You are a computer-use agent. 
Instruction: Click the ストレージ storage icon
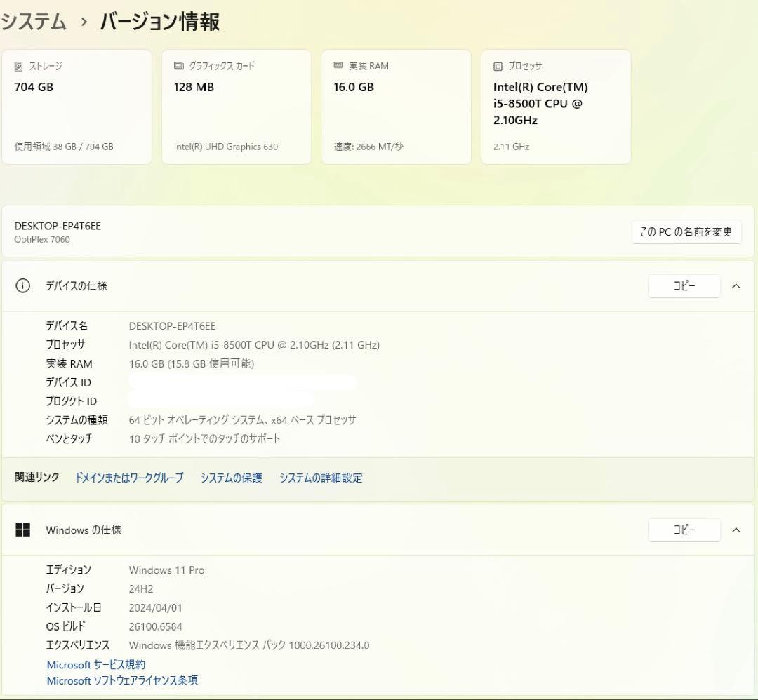tap(18, 66)
